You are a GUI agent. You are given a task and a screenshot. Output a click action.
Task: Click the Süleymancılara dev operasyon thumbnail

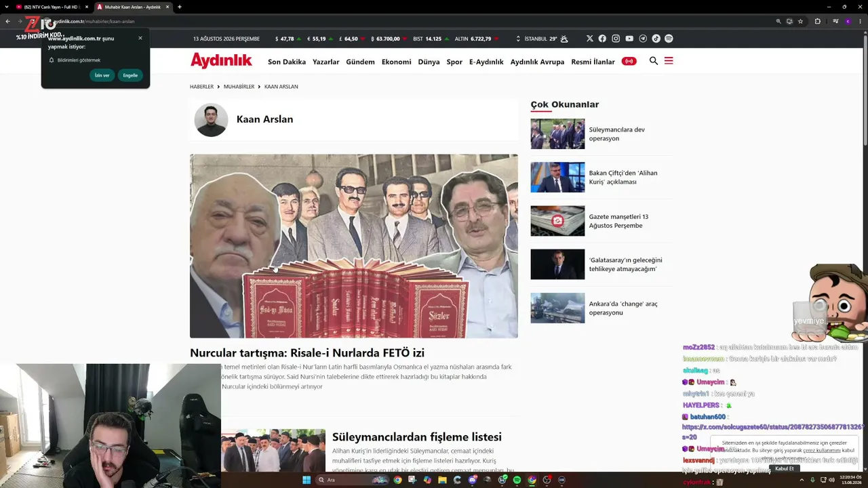(x=557, y=134)
